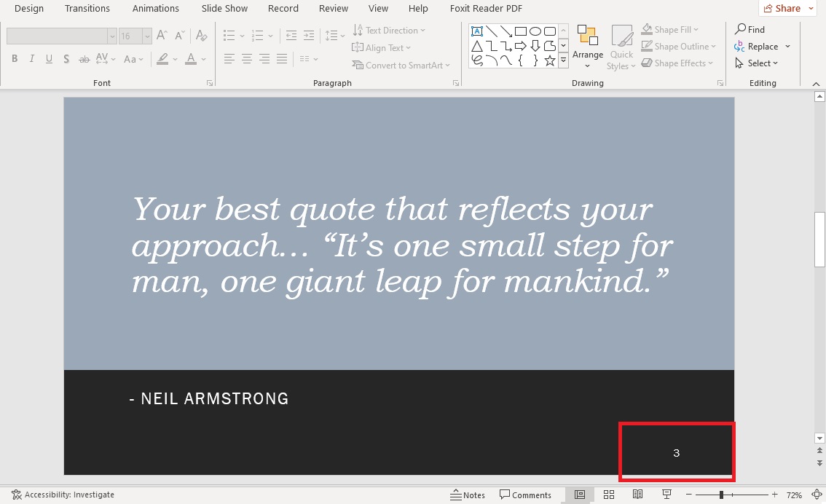The width and height of the screenshot is (826, 504).
Task: Open the Review ribbon tab
Action: (333, 8)
